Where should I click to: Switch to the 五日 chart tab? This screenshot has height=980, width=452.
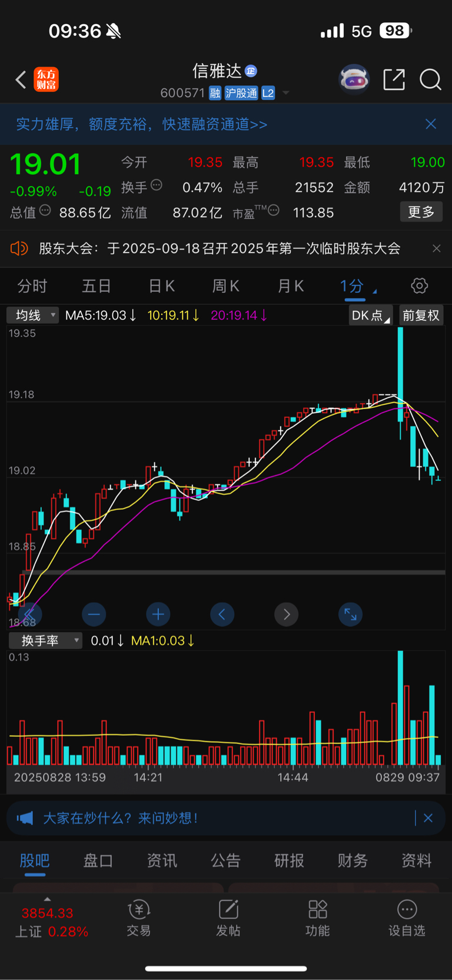coord(97,286)
